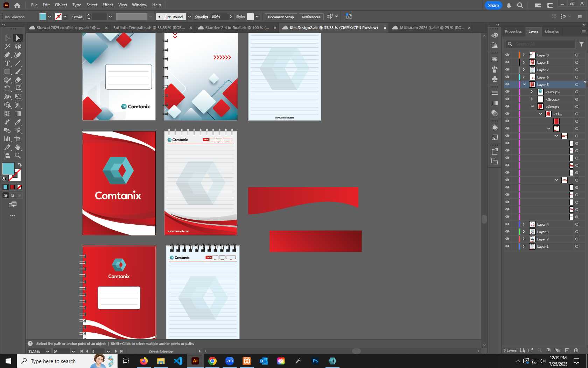This screenshot has width=588, height=368.
Task: Hide Layer 9 visibility eye
Action: coord(507,55)
